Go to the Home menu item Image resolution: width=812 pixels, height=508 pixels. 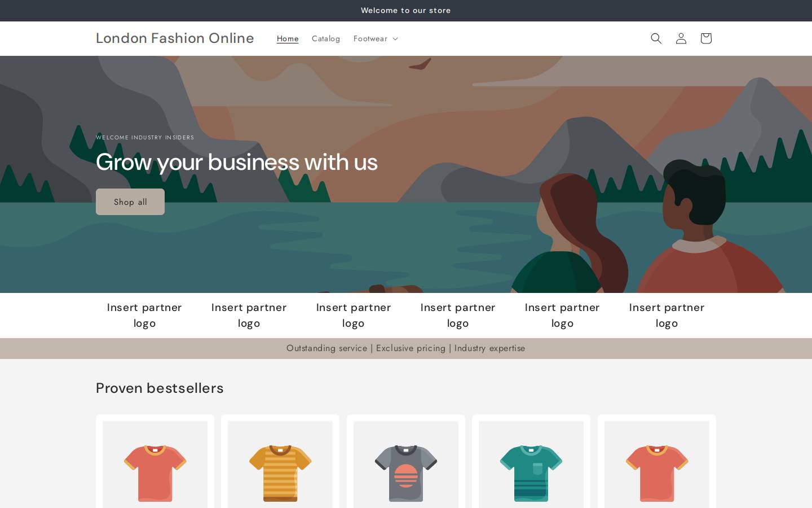click(288, 38)
